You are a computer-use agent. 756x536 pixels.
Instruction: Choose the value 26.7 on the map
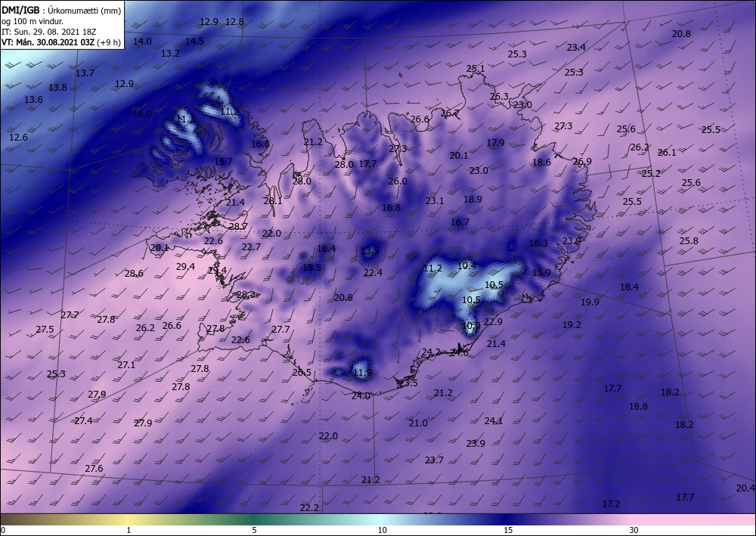coord(450,113)
